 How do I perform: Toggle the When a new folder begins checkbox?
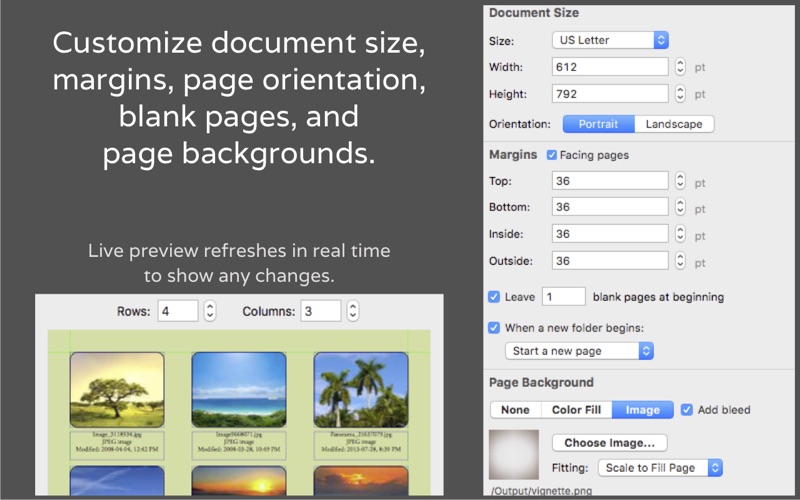(x=494, y=328)
